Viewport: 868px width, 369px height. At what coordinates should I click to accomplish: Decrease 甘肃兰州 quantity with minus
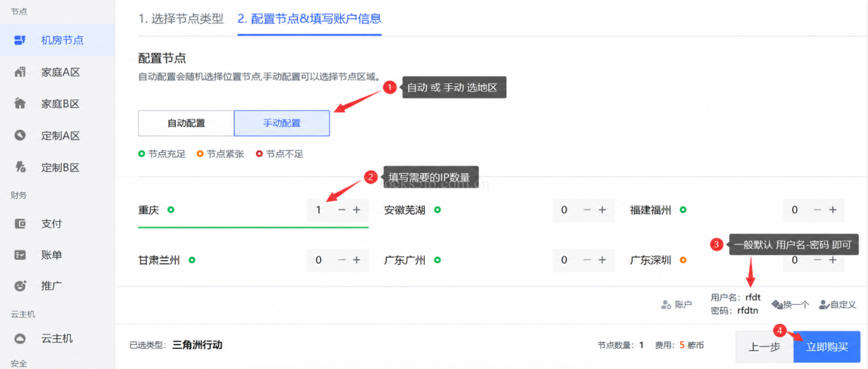pyautogui.click(x=342, y=260)
